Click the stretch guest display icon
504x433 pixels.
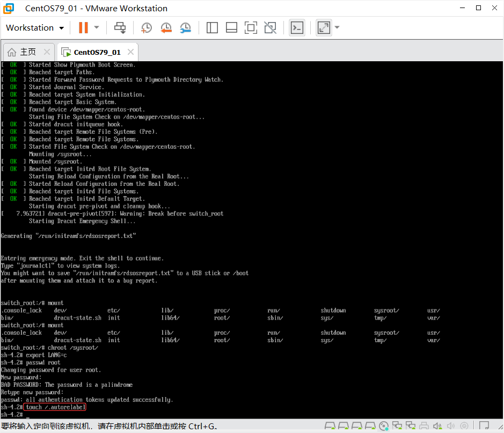coord(324,27)
